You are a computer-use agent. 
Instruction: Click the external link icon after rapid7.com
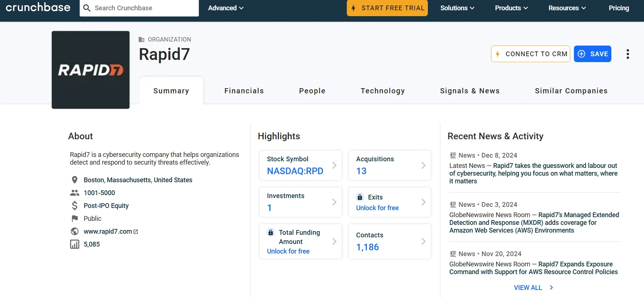click(136, 231)
